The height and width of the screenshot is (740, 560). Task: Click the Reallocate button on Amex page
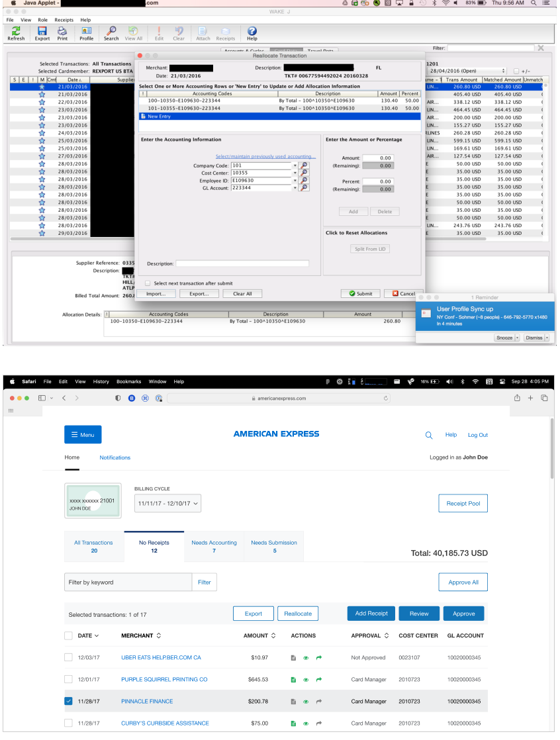click(298, 614)
